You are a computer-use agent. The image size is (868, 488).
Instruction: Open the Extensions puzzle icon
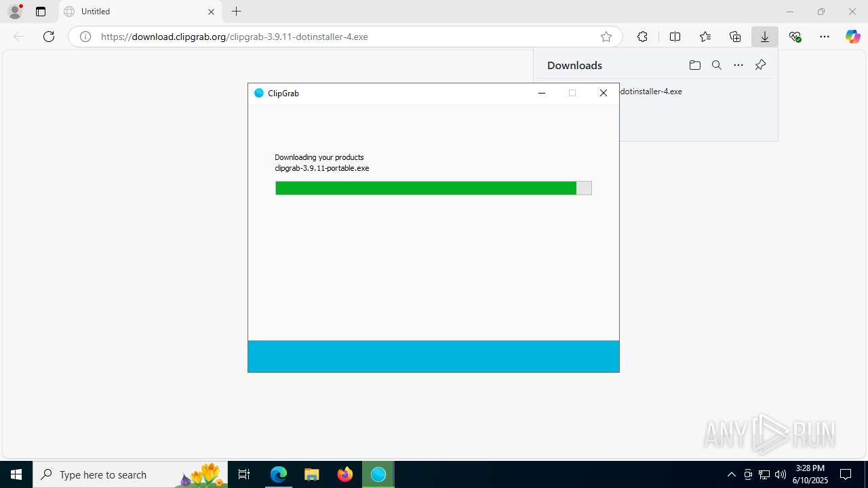(642, 37)
